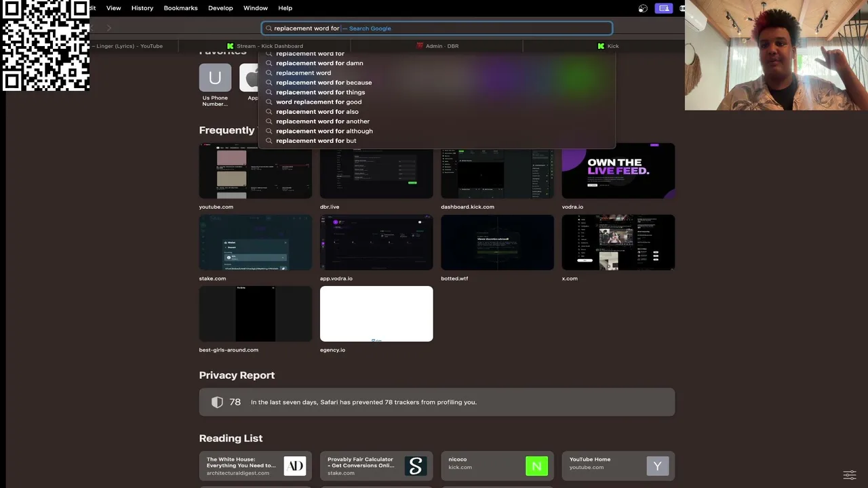Choose the plain 'replacement word' suggestion
This screenshot has height=488, width=868.
tap(437, 73)
